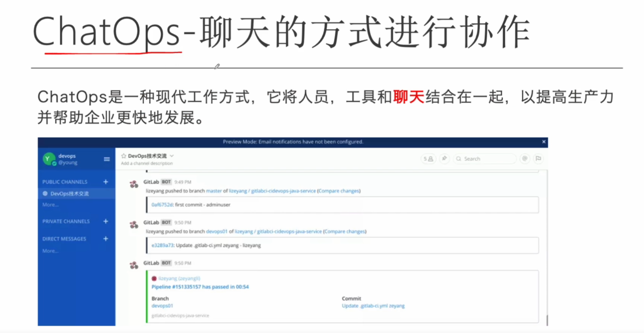
Task: Open the member list icon showing 5
Action: [428, 159]
